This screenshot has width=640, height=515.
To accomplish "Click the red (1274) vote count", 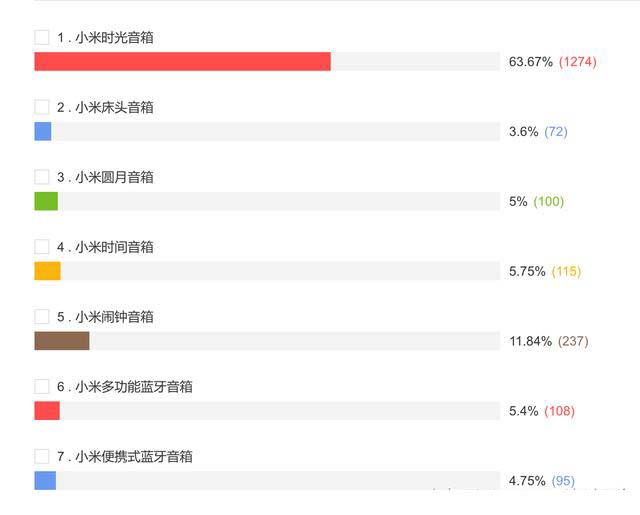I will (577, 62).
